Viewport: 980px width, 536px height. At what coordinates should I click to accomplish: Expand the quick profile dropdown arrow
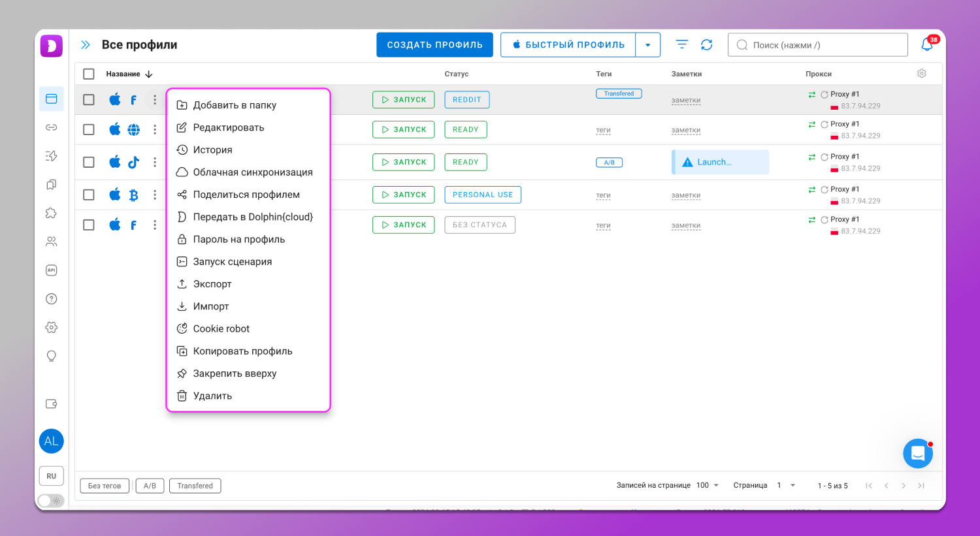click(x=647, y=45)
